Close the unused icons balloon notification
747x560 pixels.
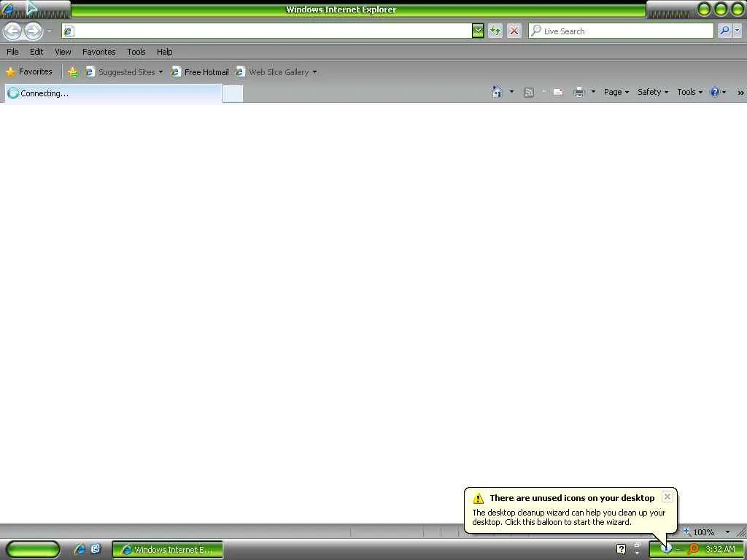click(x=667, y=497)
